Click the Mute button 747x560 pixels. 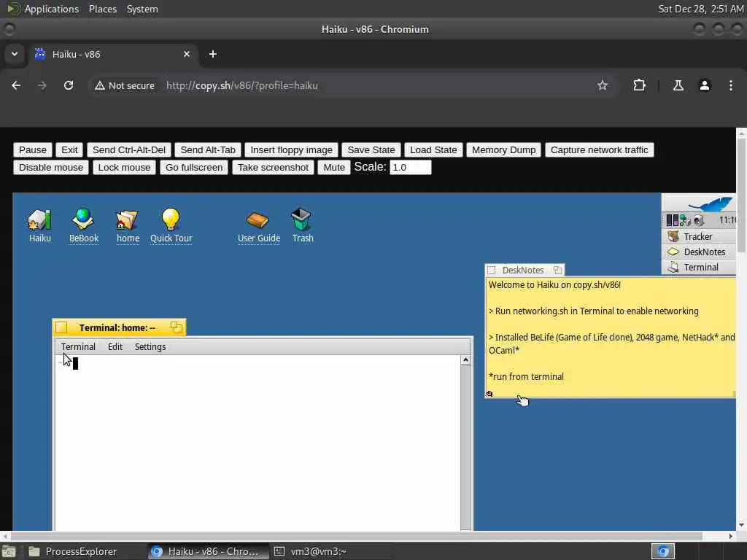tap(334, 168)
